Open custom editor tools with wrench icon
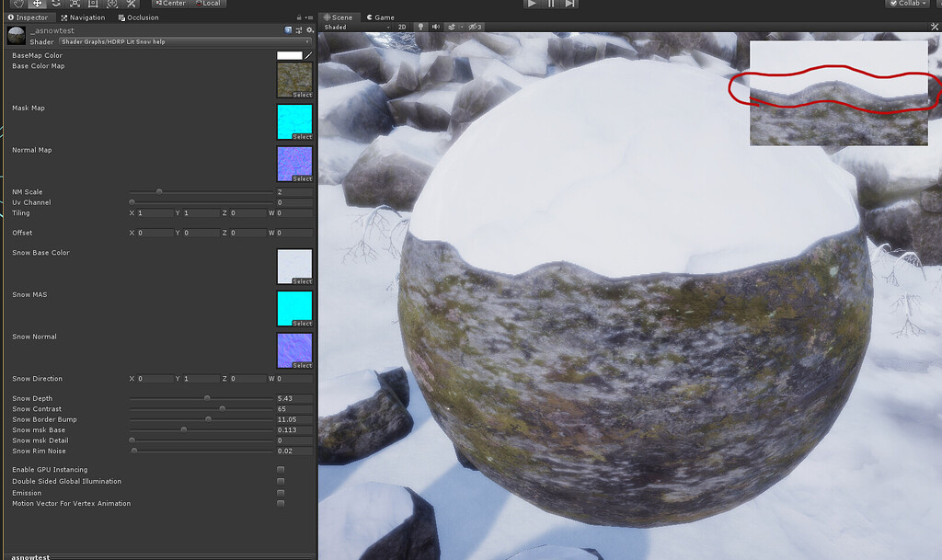The image size is (942, 560). (x=130, y=4)
